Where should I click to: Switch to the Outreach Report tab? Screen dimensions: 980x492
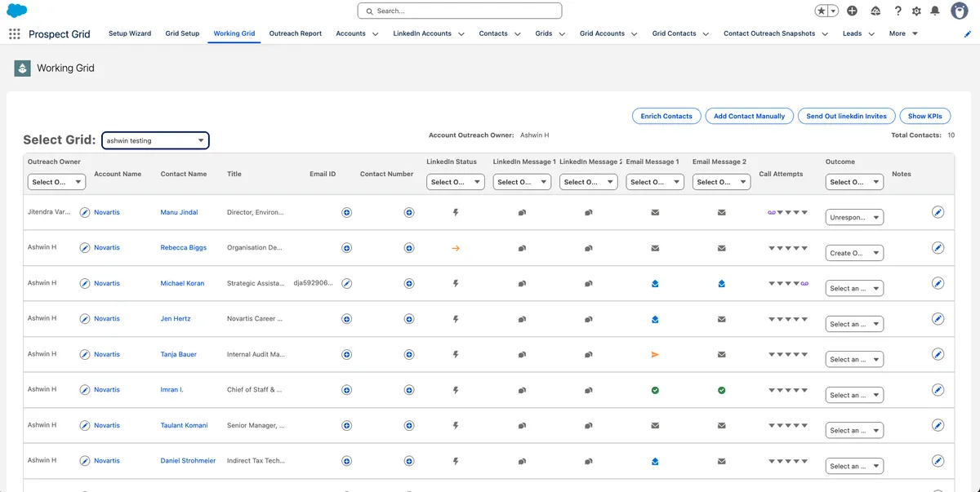coord(296,33)
